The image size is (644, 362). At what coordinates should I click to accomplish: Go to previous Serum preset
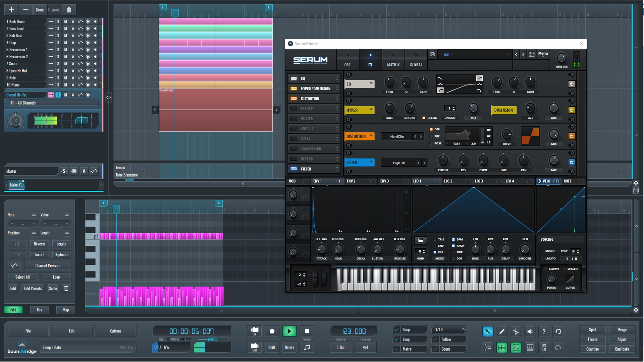pyautogui.click(x=516, y=54)
